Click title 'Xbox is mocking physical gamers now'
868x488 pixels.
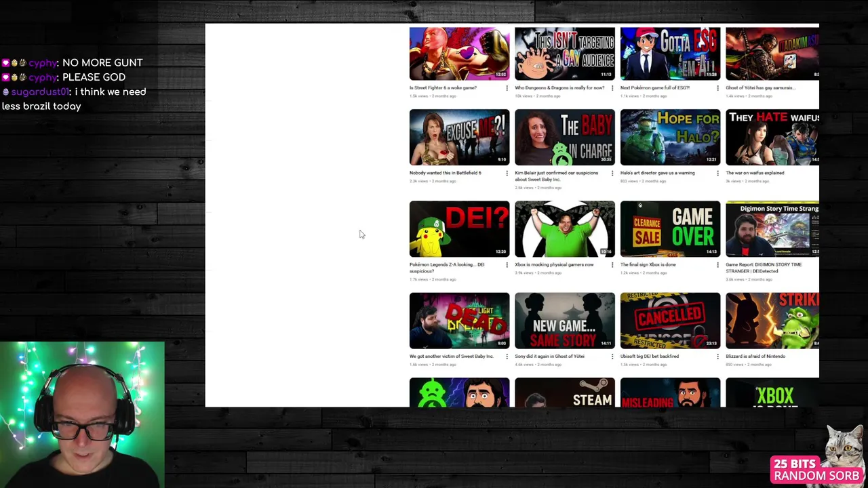(x=554, y=264)
